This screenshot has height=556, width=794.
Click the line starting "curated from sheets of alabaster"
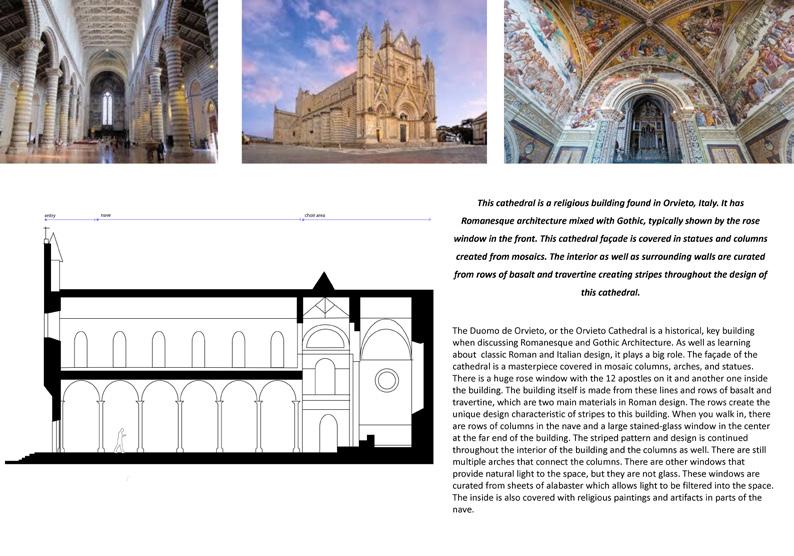pyautogui.click(x=613, y=486)
